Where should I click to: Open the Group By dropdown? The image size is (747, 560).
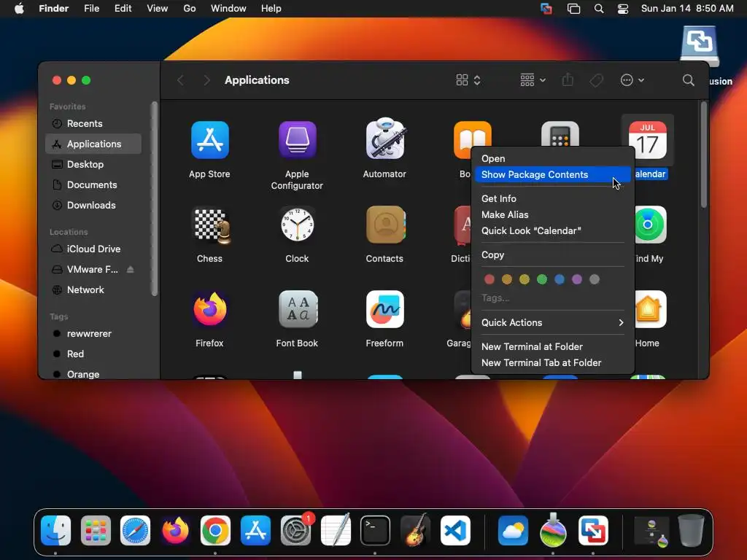(x=533, y=80)
